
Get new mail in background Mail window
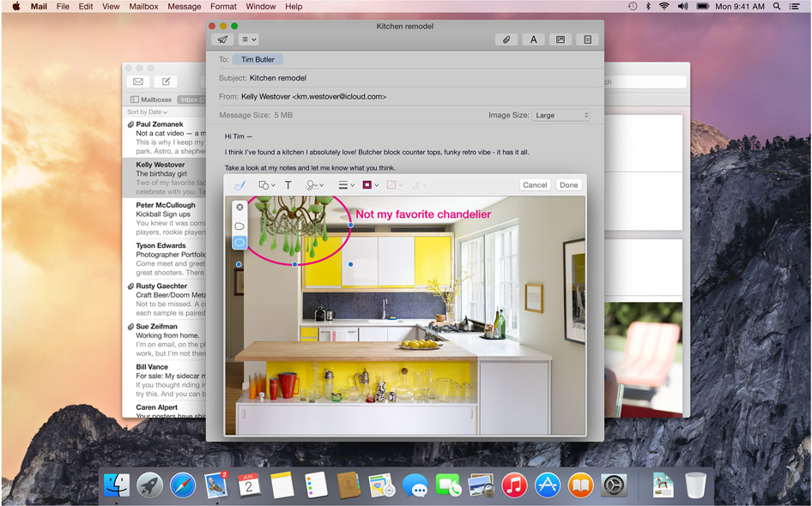(x=138, y=81)
